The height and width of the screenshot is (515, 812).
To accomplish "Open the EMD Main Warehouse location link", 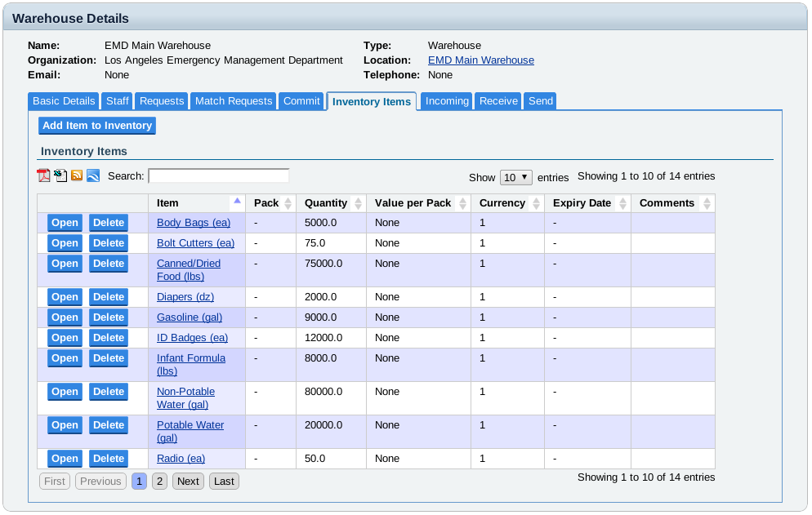I will 480,60.
